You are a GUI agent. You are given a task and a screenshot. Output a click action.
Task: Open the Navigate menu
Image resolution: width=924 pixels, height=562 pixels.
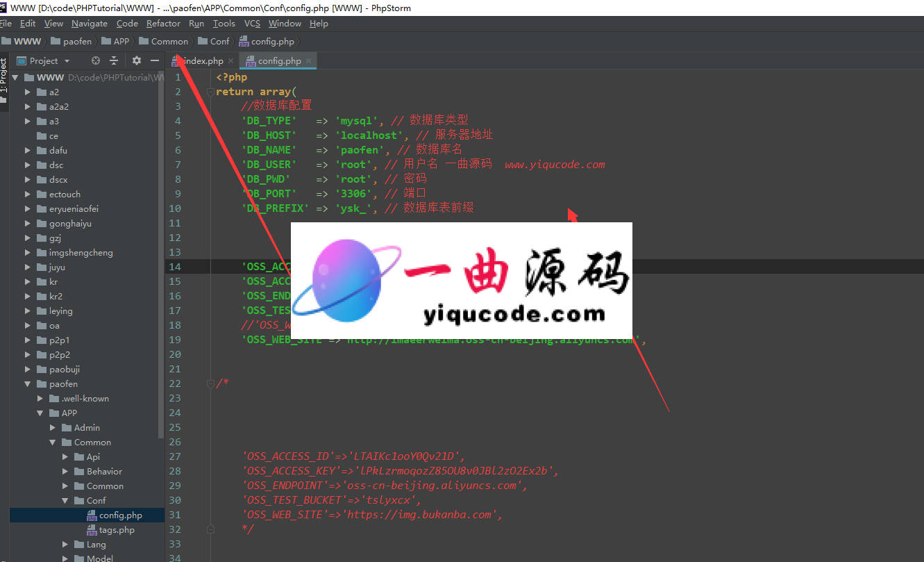click(x=90, y=24)
